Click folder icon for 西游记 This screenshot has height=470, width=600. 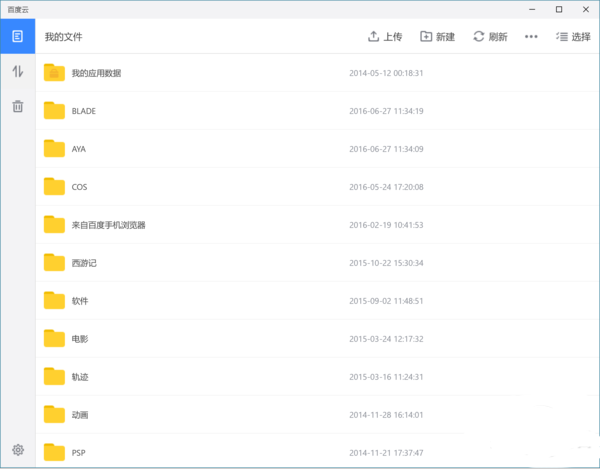[54, 262]
